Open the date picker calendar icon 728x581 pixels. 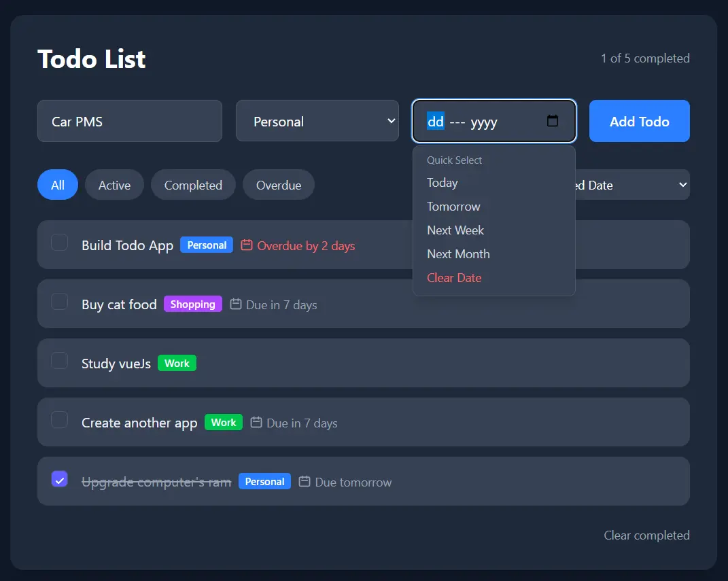pos(552,121)
